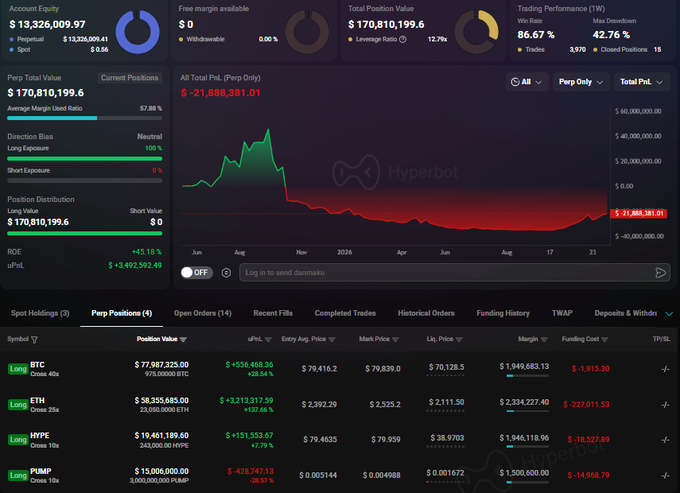Click the HYPE symbol name

[39, 435]
